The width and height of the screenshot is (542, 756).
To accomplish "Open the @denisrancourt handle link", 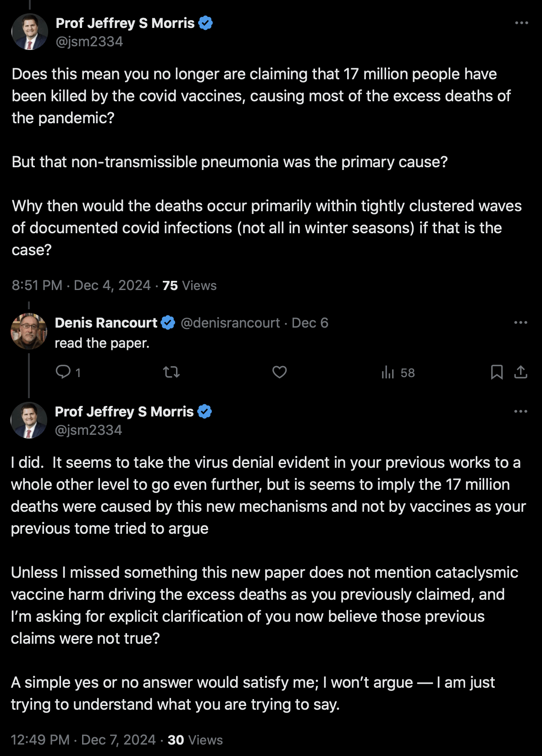I will pos(230,323).
